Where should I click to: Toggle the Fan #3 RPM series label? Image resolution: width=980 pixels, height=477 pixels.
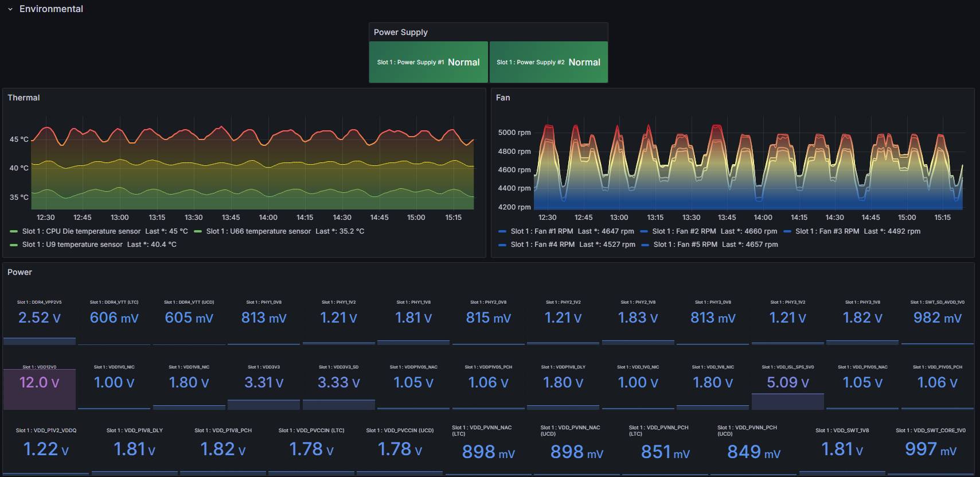pos(827,231)
